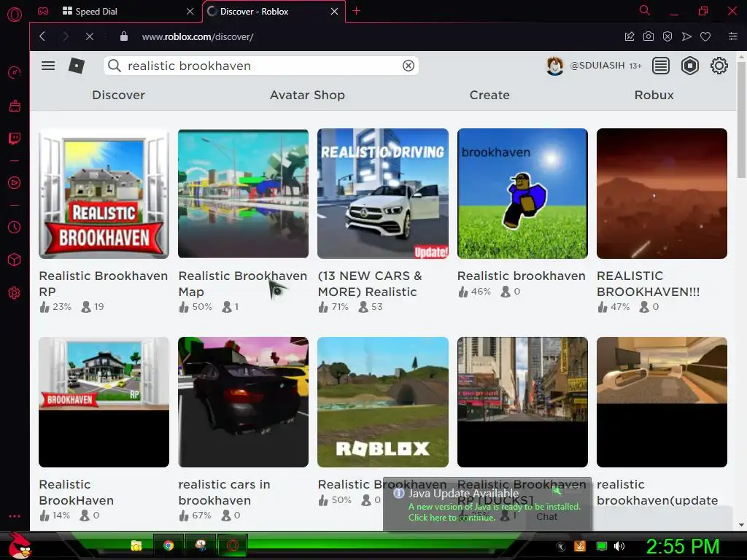Screen dimensions: 747x560
Task: Click the 2:55 PM clock
Action: (683, 546)
